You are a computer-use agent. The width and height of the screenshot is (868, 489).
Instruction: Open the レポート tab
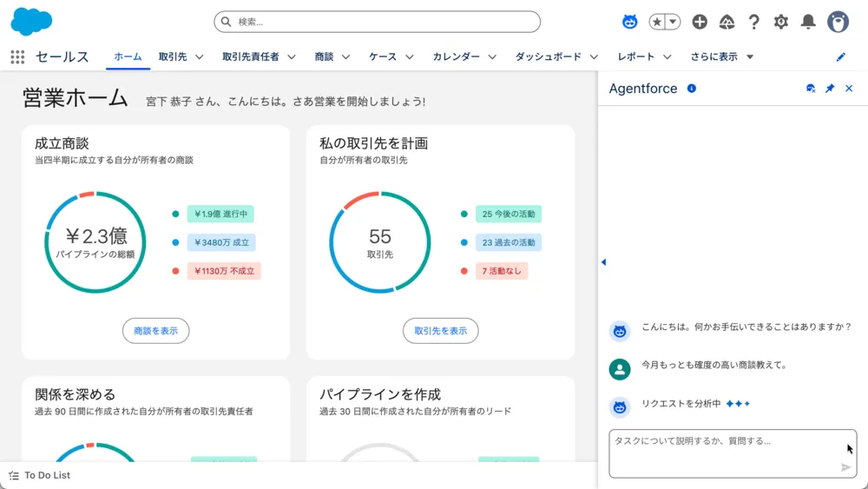pos(636,56)
